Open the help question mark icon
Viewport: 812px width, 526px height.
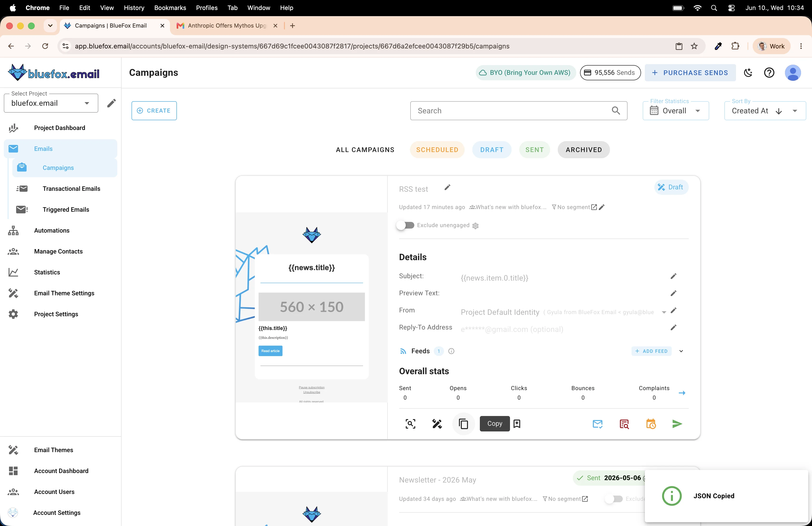769,73
